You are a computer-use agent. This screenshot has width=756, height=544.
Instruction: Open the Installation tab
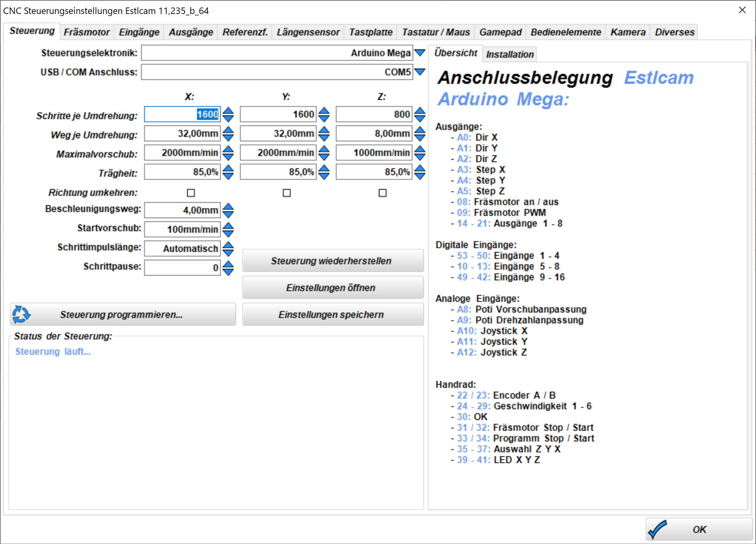[x=510, y=54]
